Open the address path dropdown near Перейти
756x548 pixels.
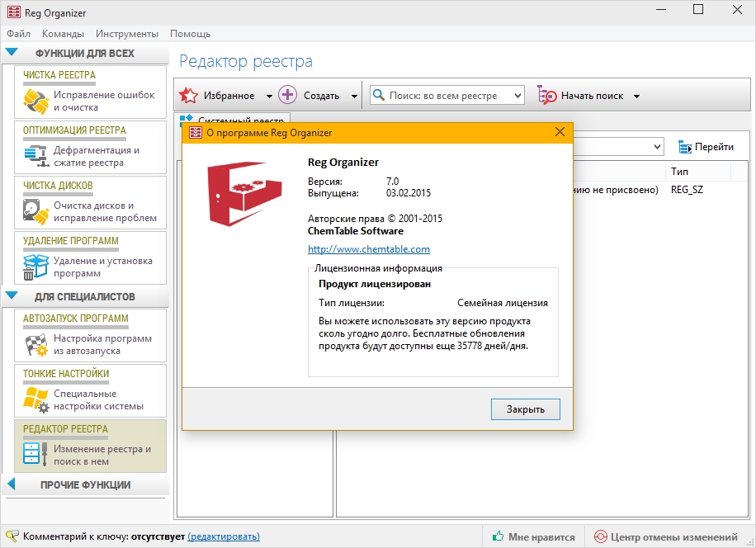657,147
